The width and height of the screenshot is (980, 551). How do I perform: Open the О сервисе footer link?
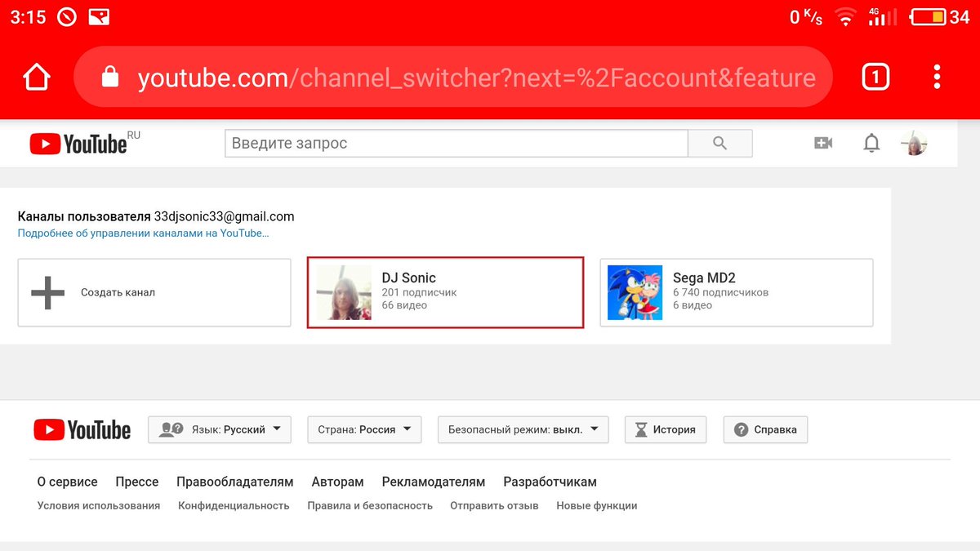pos(67,482)
